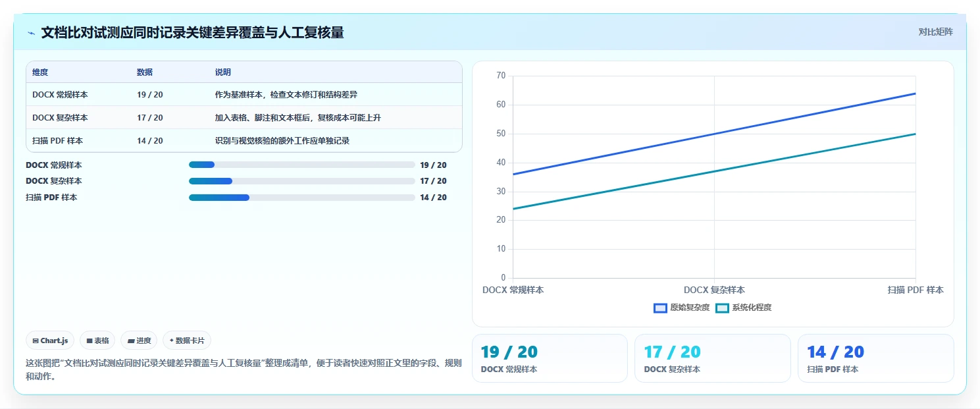980x409 pixels.
Task: Click DOCX 复杂样本 in the table's second row
Action: click(60, 118)
